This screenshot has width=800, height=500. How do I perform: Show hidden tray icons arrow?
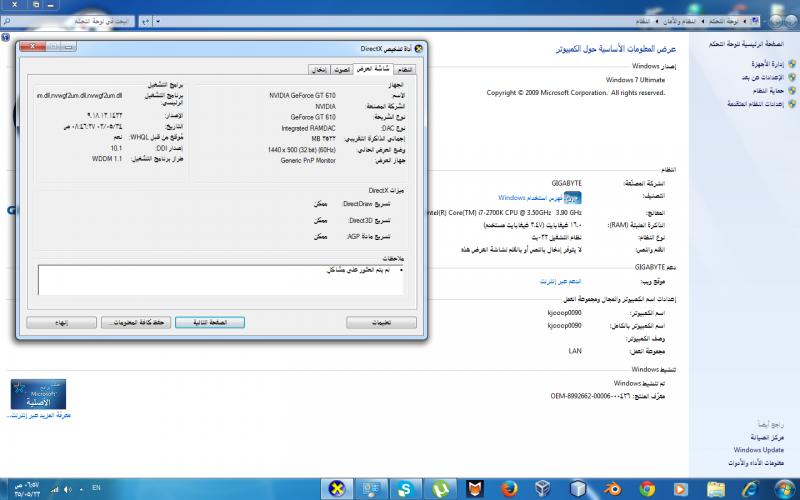point(81,489)
